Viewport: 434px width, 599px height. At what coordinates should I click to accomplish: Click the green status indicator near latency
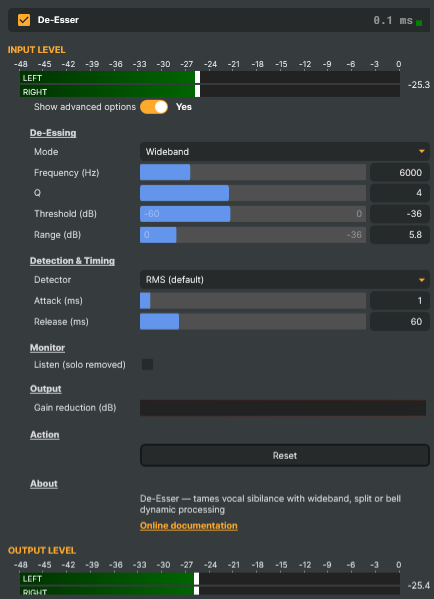coord(419,23)
